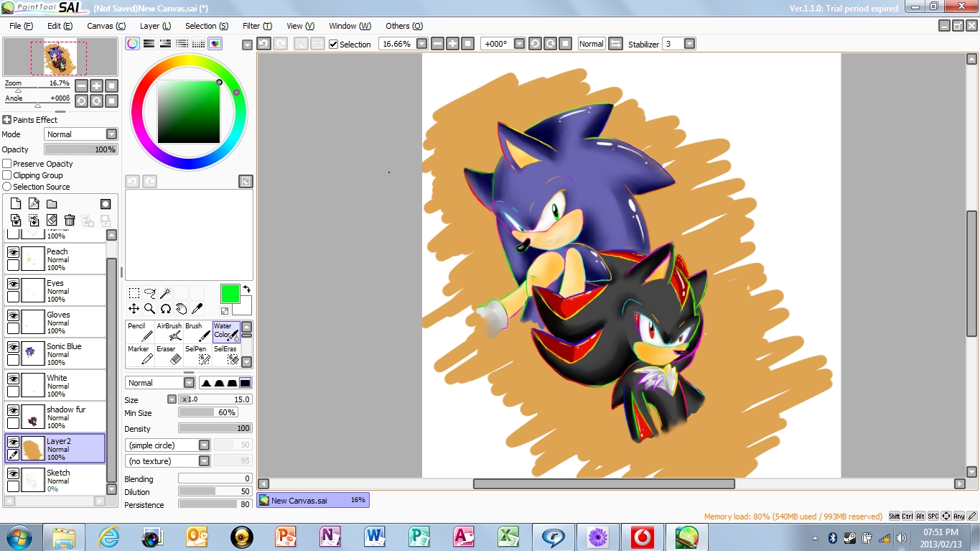
Task: Flip the view horizontally
Action: 615,44
